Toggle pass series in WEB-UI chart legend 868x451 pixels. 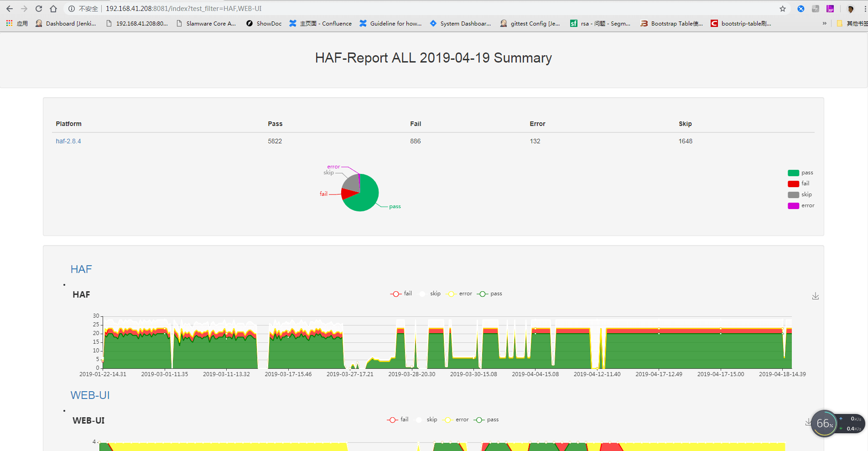pos(486,420)
